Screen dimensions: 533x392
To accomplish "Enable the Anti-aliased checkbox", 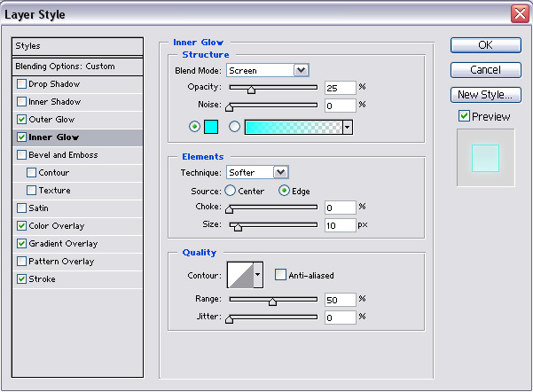I will click(x=280, y=274).
